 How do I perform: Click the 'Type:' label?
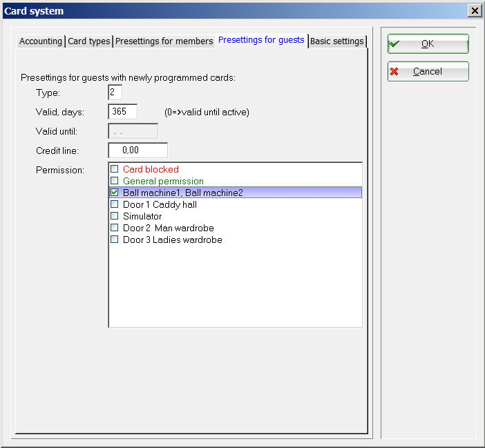coord(48,92)
